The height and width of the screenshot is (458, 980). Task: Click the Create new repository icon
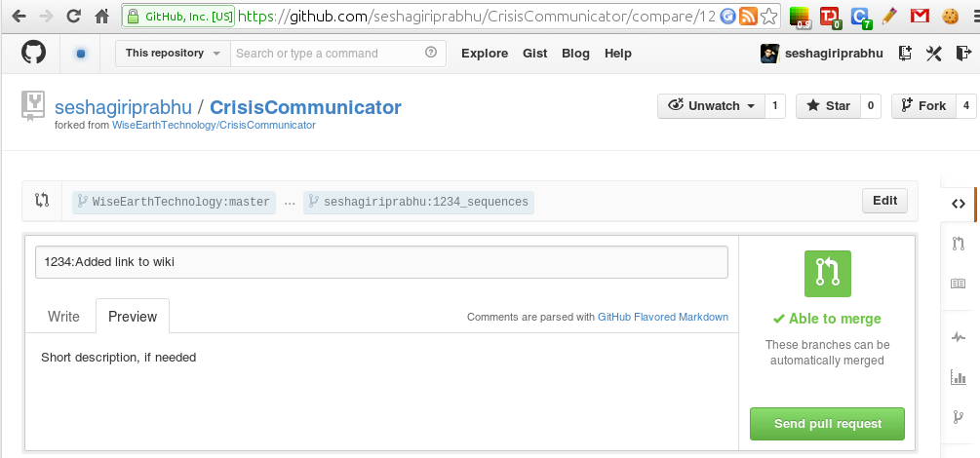tap(905, 54)
